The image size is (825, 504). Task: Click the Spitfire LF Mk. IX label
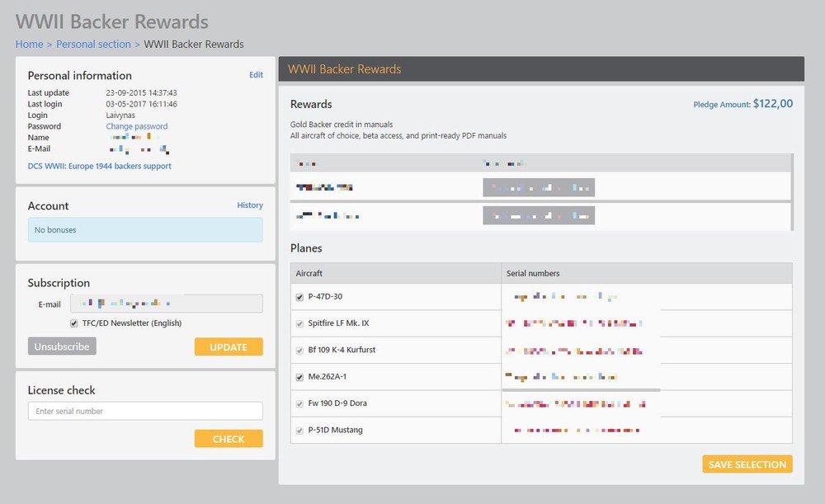339,323
